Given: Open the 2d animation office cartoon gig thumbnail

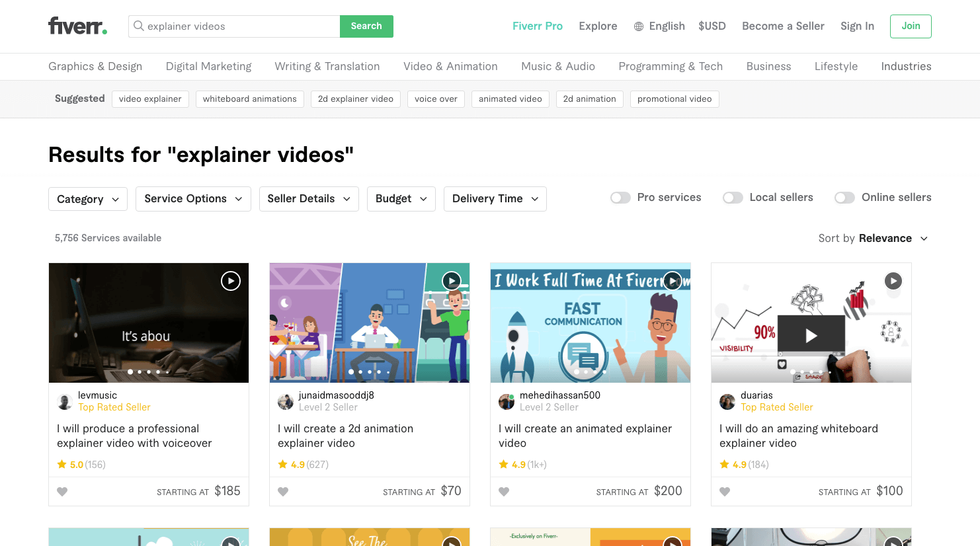Looking at the screenshot, I should pyautogui.click(x=370, y=323).
